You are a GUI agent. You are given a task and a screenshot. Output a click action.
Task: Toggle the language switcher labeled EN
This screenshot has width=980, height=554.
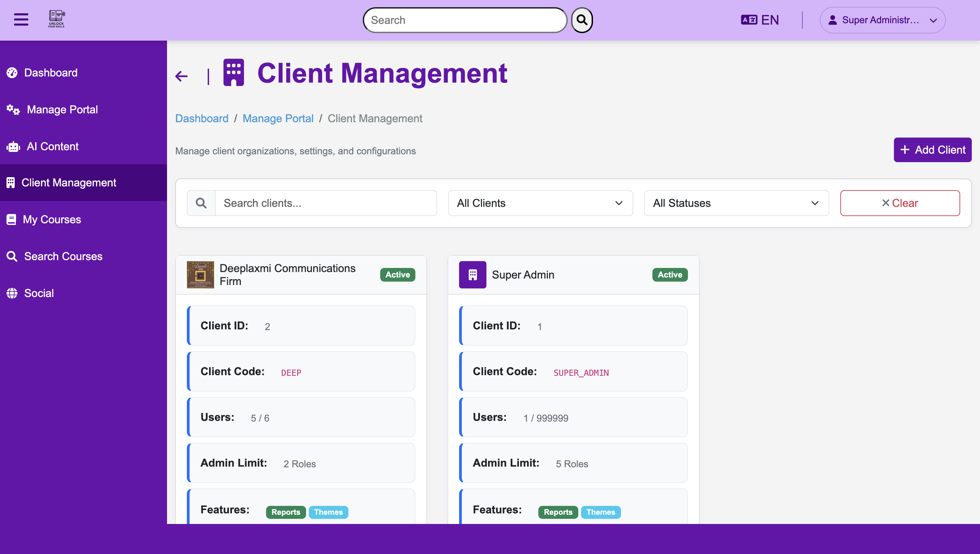[x=760, y=20]
